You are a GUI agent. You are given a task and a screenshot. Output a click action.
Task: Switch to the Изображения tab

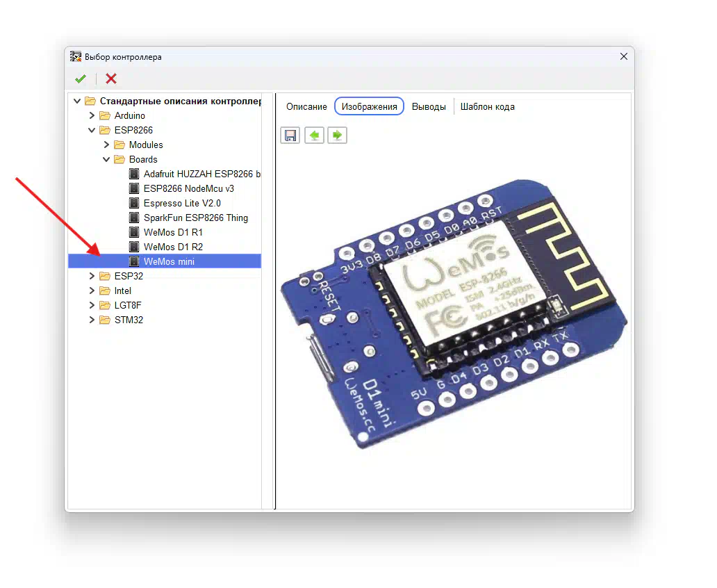click(370, 106)
